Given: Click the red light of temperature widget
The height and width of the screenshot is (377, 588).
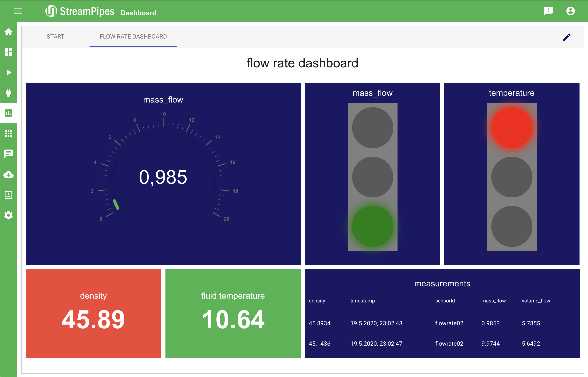Looking at the screenshot, I should 511,128.
